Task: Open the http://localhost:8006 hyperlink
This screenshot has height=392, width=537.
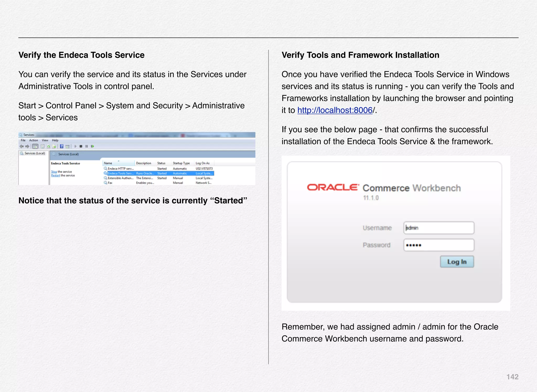Action: 335,110
